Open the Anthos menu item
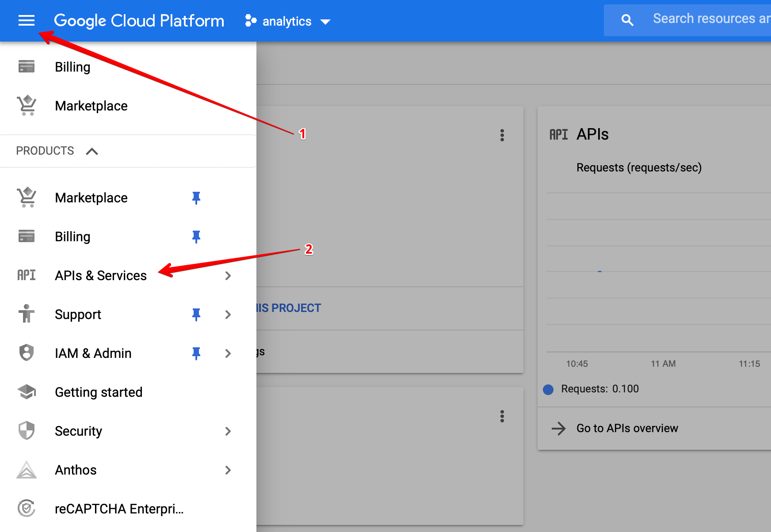Image resolution: width=771 pixels, height=532 pixels. tap(76, 470)
